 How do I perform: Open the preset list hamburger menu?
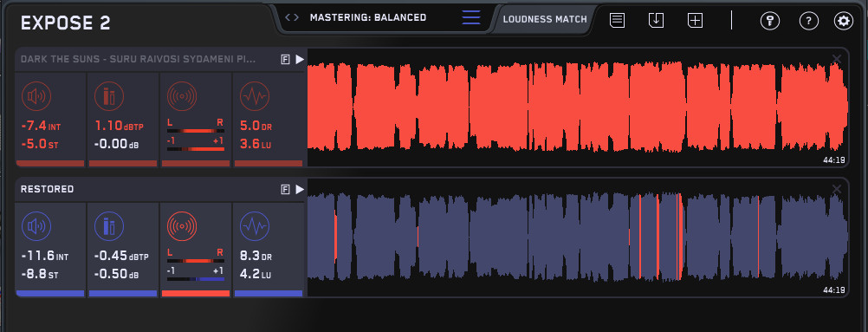coord(471,17)
